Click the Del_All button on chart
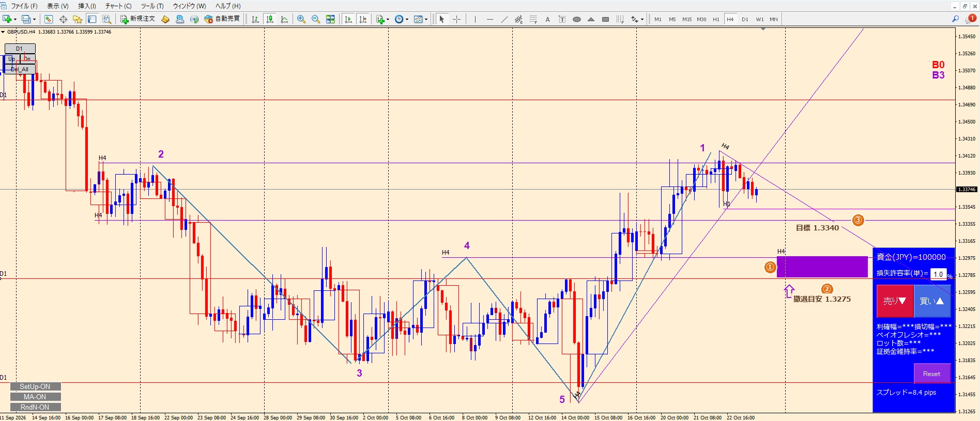The image size is (980, 421). tap(20, 69)
